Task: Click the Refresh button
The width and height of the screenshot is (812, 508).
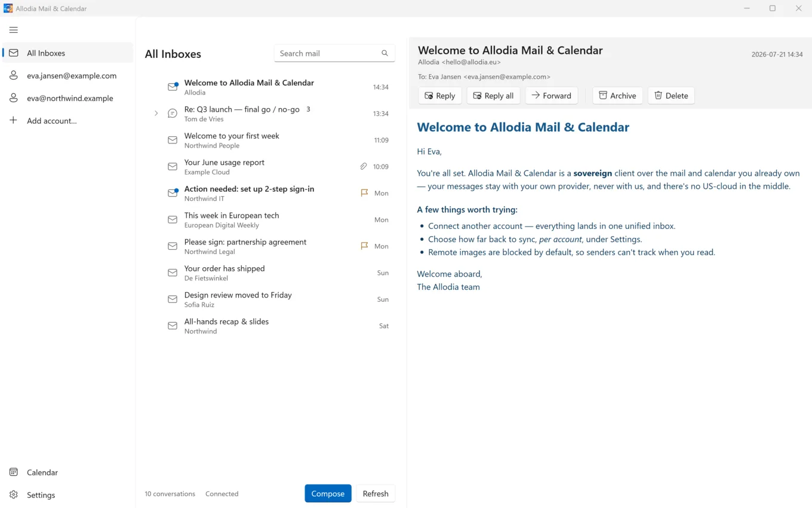Action: [x=376, y=494]
